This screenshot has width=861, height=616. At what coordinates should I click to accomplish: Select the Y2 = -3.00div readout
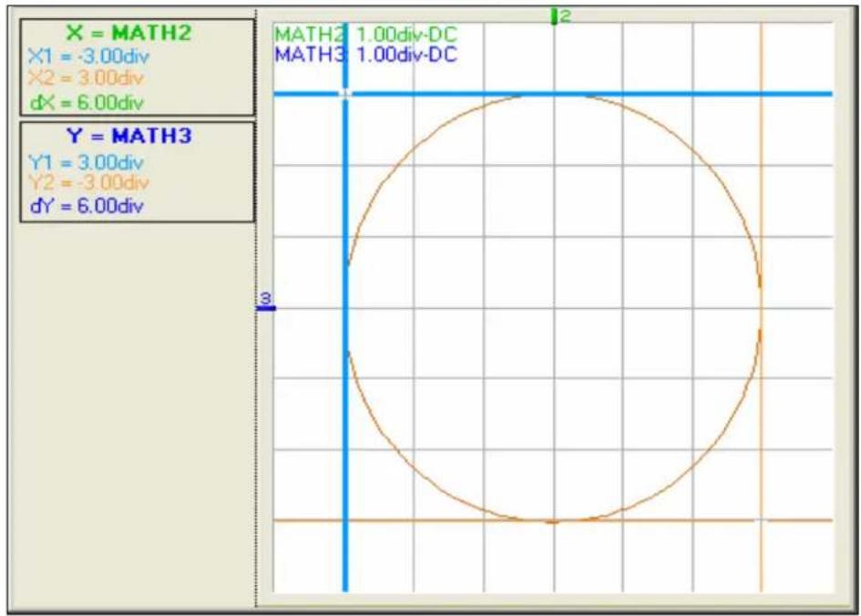[x=87, y=182]
